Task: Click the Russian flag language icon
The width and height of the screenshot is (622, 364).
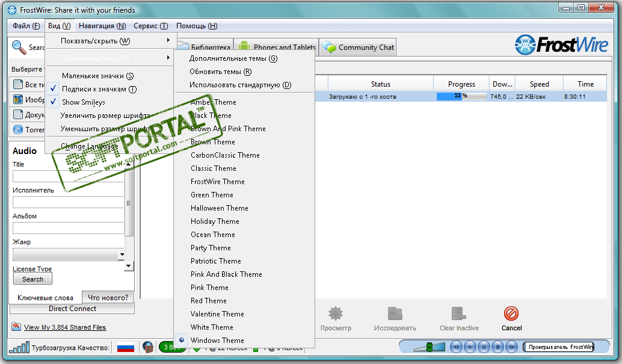Action: pos(126,348)
